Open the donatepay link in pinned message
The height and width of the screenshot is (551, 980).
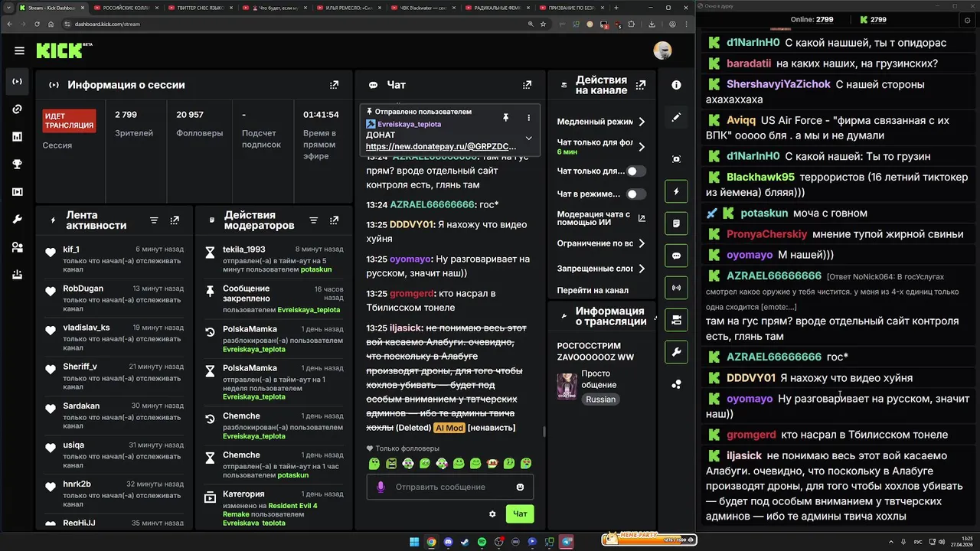pos(441,146)
